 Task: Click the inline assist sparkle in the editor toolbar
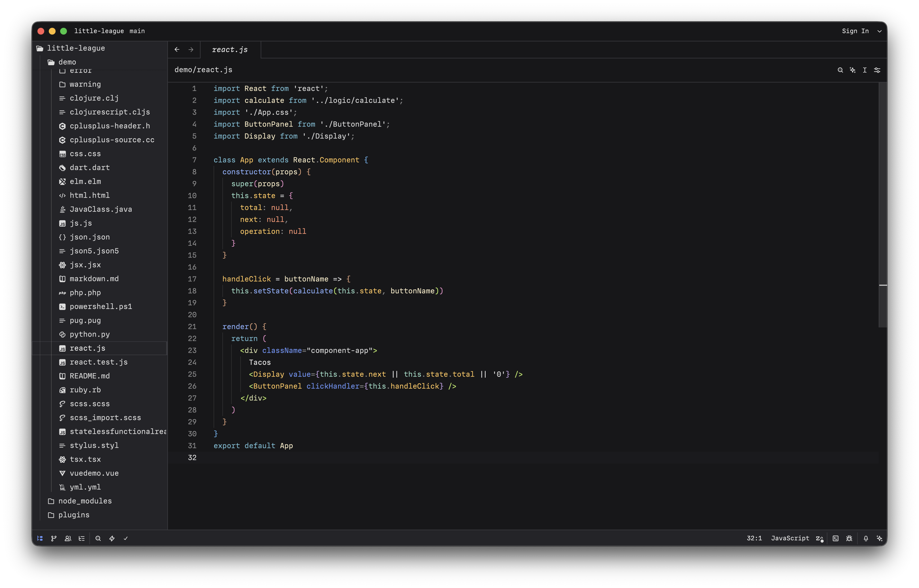pyautogui.click(x=853, y=70)
